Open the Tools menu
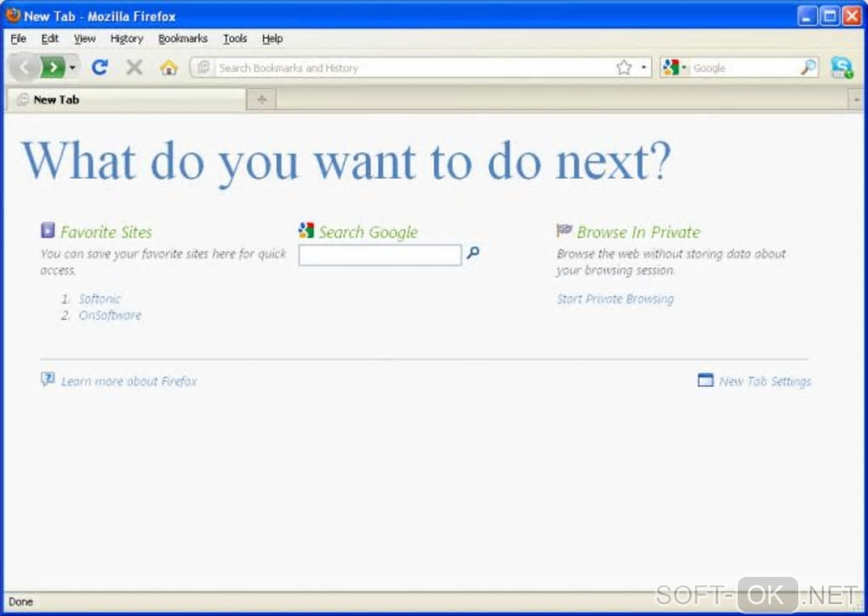The height and width of the screenshot is (616, 868). (x=235, y=38)
